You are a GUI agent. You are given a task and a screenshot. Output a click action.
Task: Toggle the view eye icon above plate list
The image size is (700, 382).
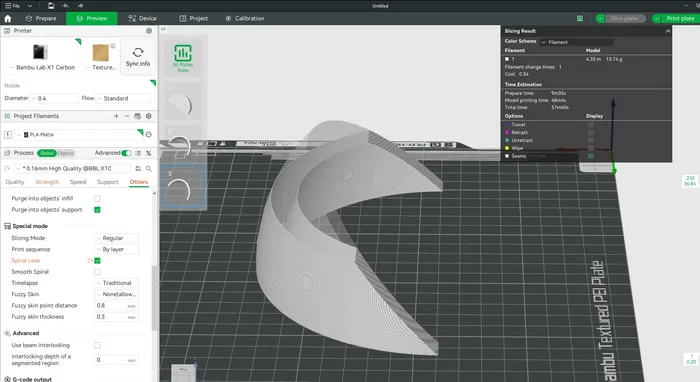click(x=163, y=29)
